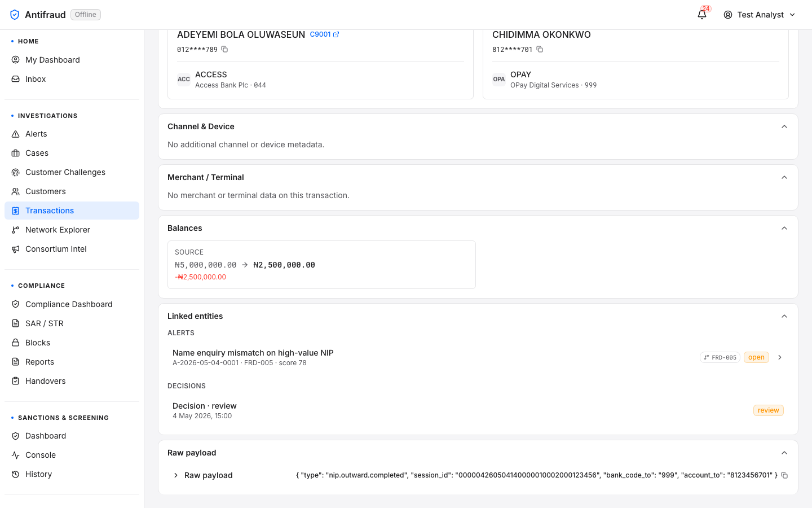Image resolution: width=812 pixels, height=508 pixels.
Task: Copy destination account number 812****701
Action: 540,49
